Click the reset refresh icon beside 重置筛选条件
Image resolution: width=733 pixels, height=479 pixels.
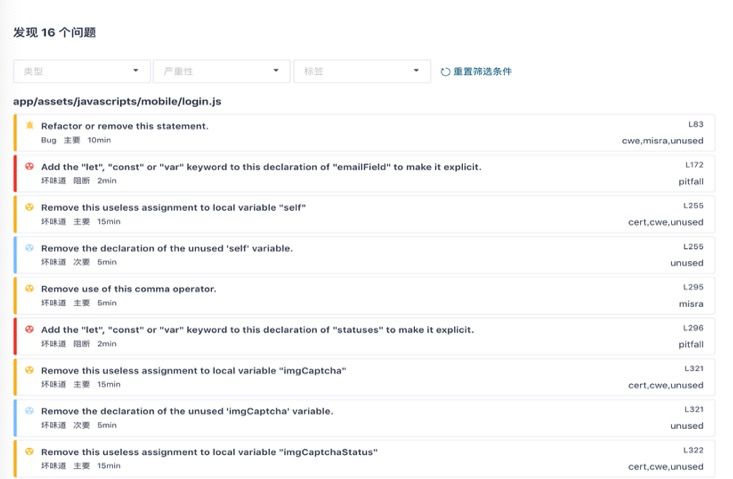[445, 71]
